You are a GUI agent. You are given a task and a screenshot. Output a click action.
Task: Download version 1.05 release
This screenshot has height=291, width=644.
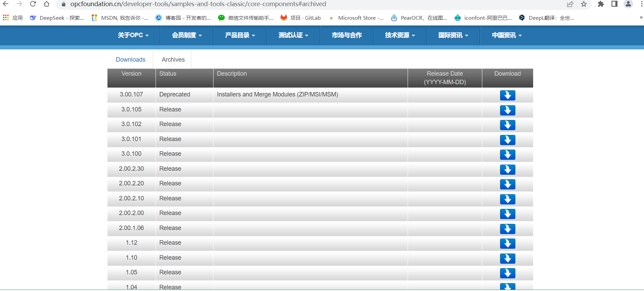508,273
